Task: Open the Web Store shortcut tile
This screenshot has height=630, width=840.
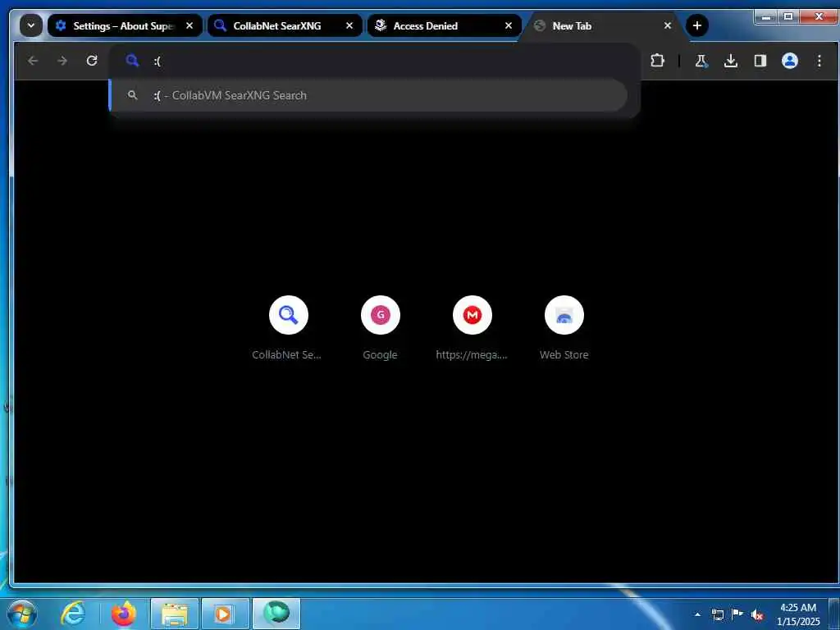Action: click(564, 328)
